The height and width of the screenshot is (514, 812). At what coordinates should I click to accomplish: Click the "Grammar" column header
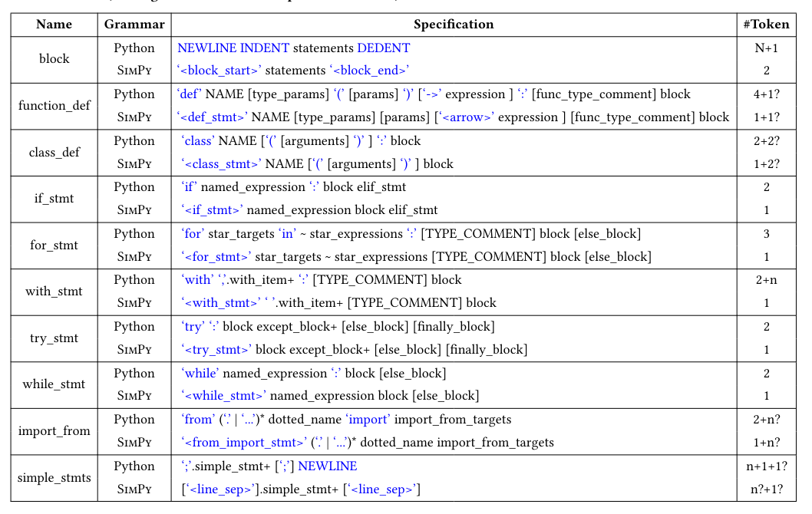click(x=134, y=25)
